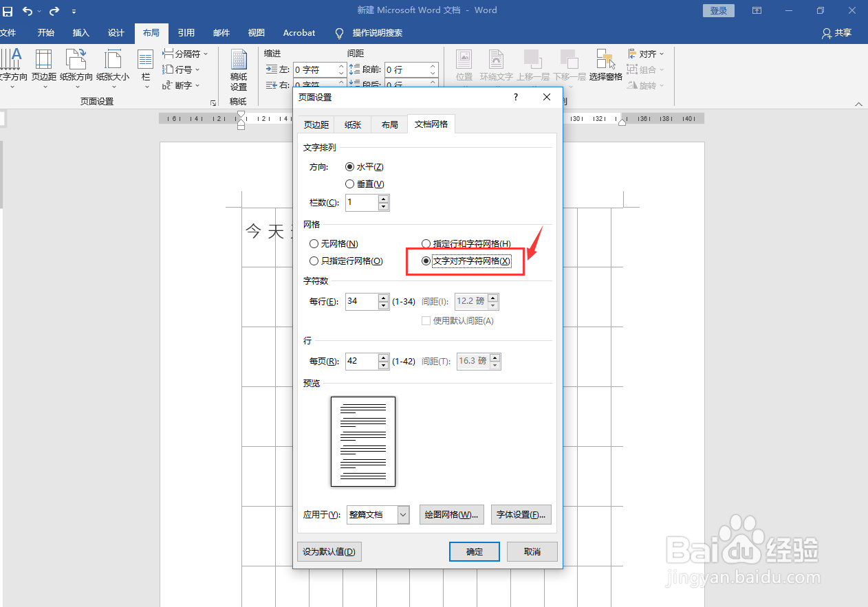Switch to the 插入 ribbon tab
This screenshot has height=607, width=868.
(81, 33)
